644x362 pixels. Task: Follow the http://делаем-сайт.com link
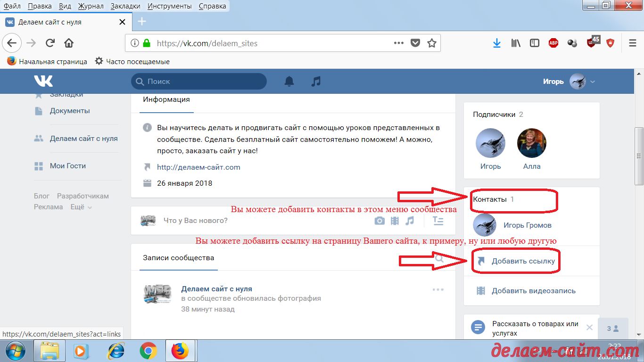(x=198, y=167)
